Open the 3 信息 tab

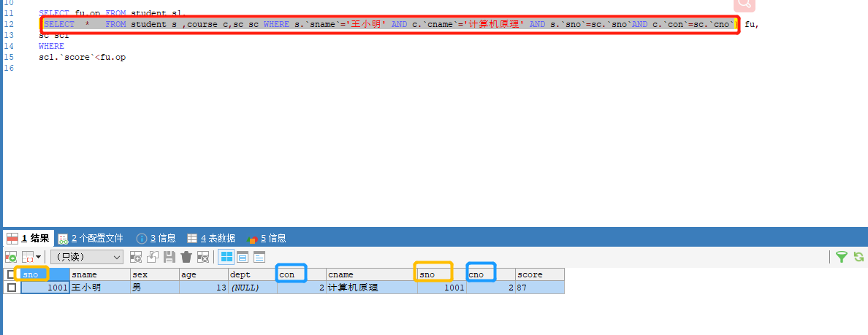pos(156,238)
